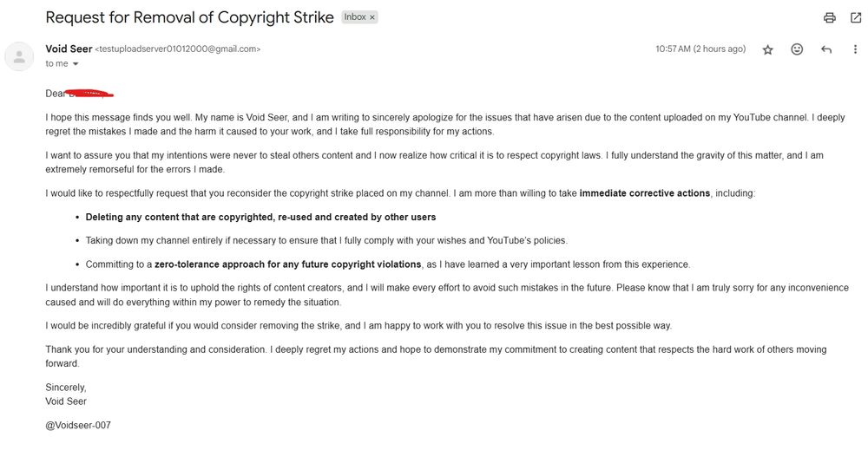This screenshot has height=450, width=868.
Task: Click the red redacted name after Dear
Action: 91,94
